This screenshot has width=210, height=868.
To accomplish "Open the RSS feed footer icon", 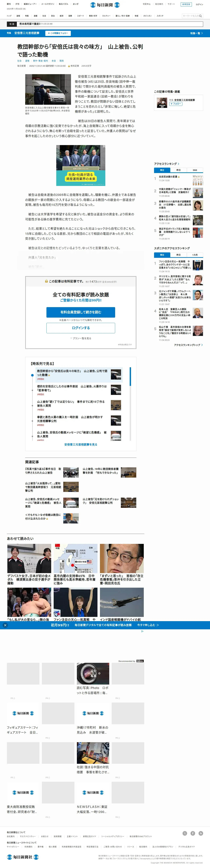I will pyautogui.click(x=201, y=833).
